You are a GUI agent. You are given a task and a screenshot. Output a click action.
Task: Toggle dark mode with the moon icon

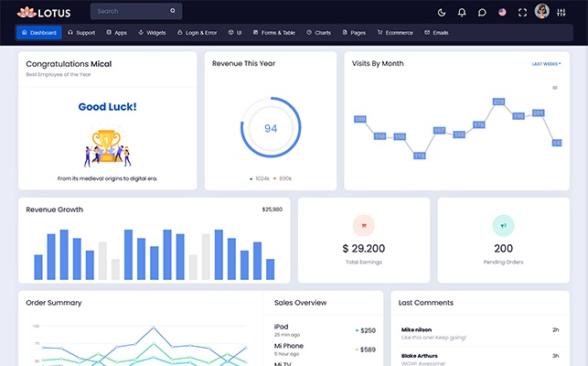[442, 12]
